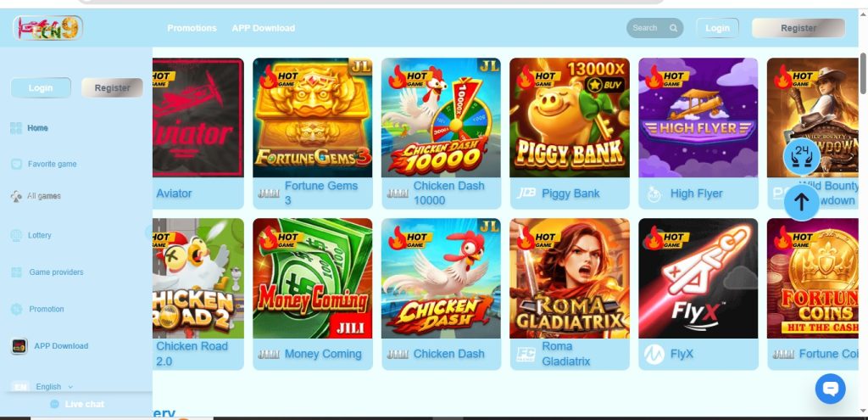Viewport: 868px width, 420px height.
Task: Click the Lottery globe icon
Action: point(17,236)
